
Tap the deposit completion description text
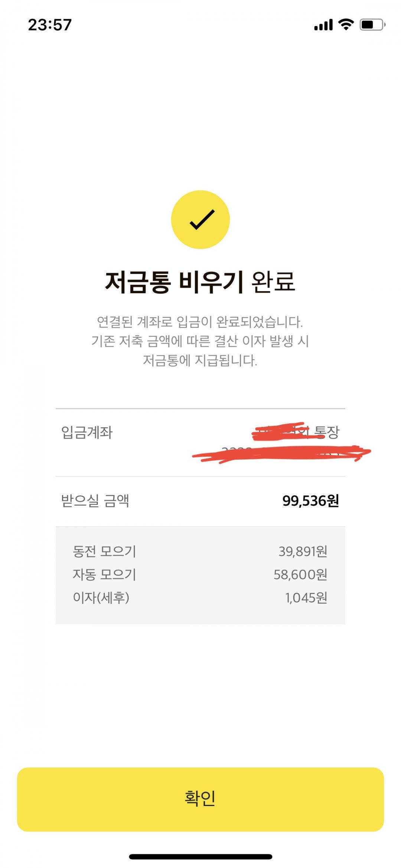tap(200, 341)
